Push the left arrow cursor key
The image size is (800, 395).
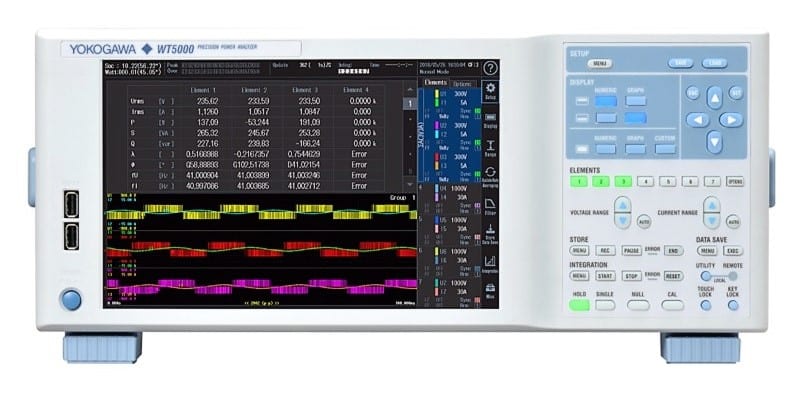[697, 120]
